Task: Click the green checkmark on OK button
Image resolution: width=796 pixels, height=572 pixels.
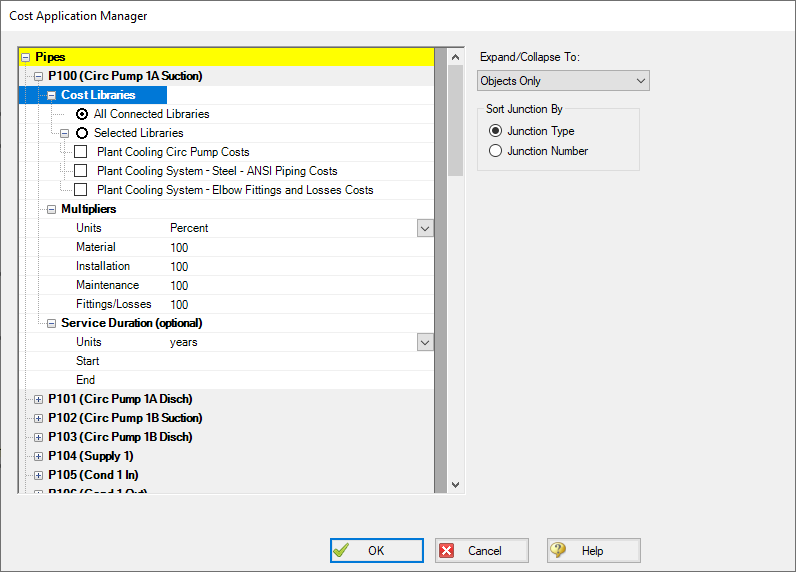Action: coord(342,550)
